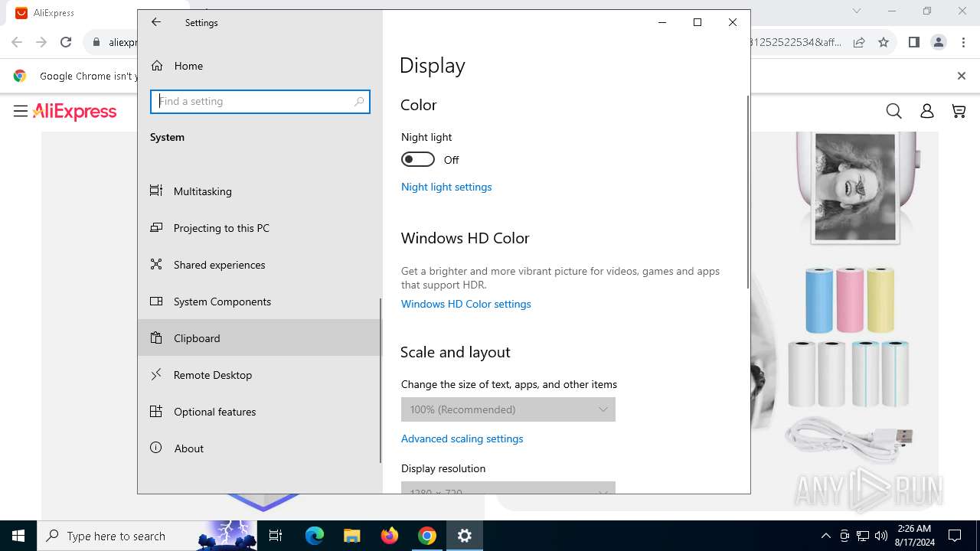980x551 pixels.
Task: Open the text size scaling dropdown
Action: click(x=508, y=409)
